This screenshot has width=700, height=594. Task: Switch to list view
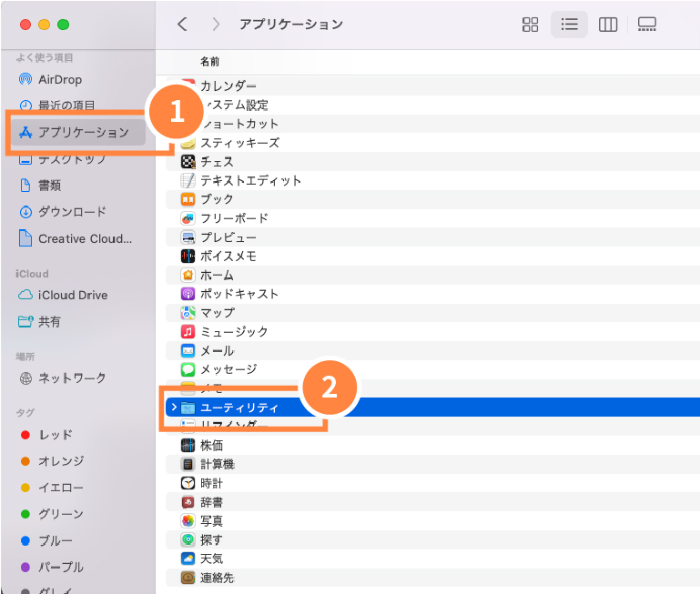[x=569, y=25]
